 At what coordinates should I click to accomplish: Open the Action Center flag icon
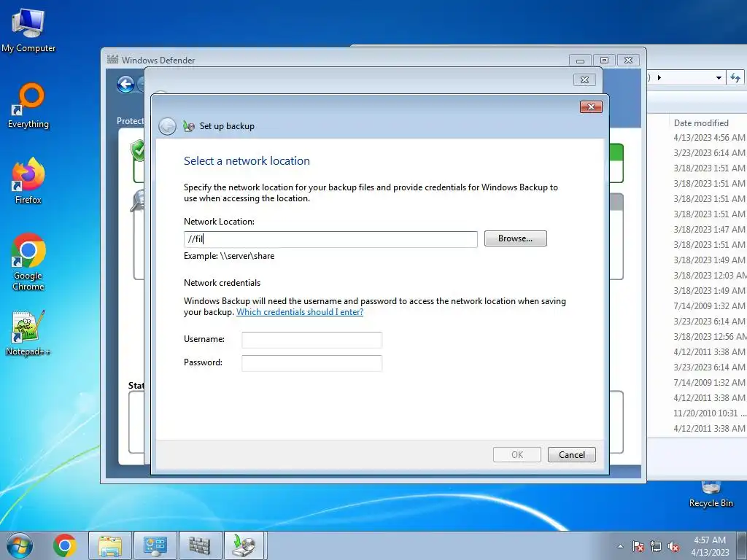(x=638, y=546)
